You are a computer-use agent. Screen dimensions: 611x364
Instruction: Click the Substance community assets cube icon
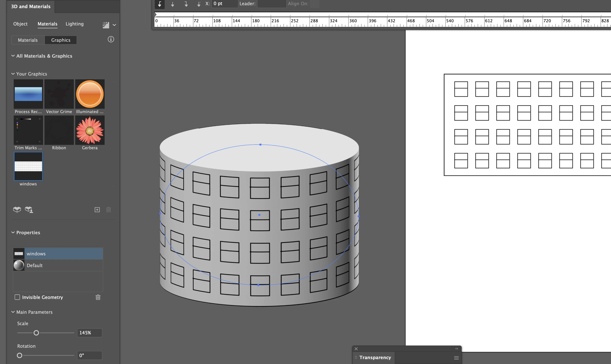(x=29, y=209)
